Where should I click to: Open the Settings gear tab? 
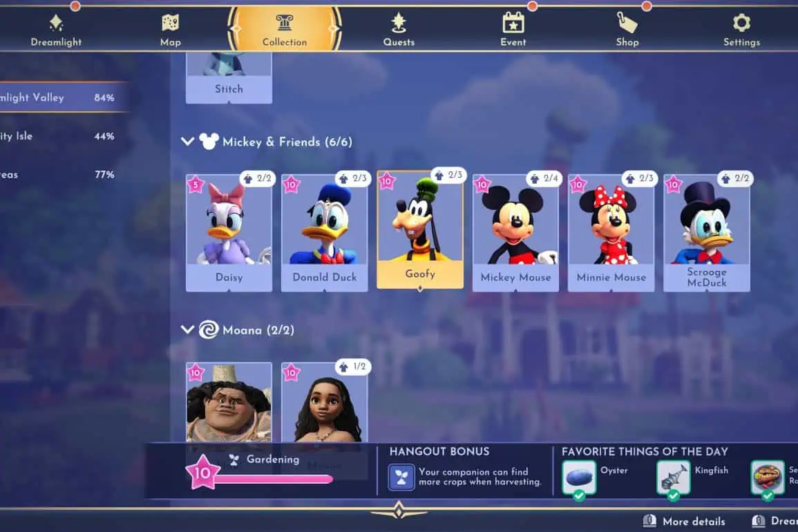click(741, 30)
